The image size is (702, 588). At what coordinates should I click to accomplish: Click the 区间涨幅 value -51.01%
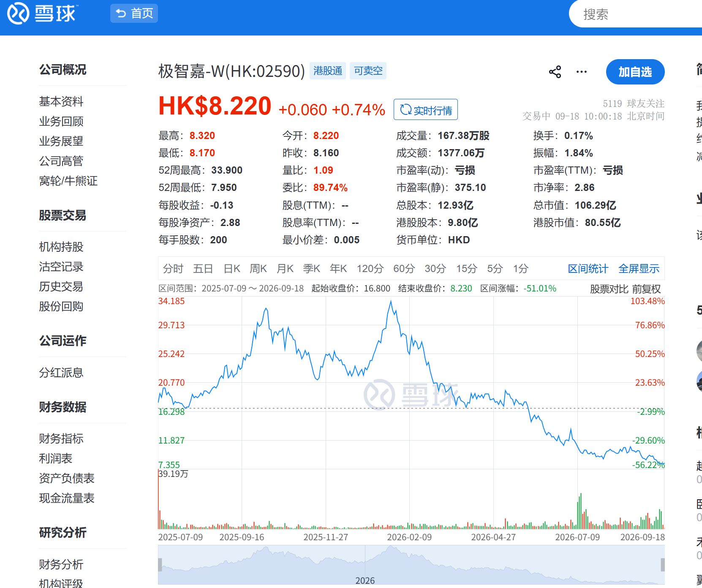(540, 289)
